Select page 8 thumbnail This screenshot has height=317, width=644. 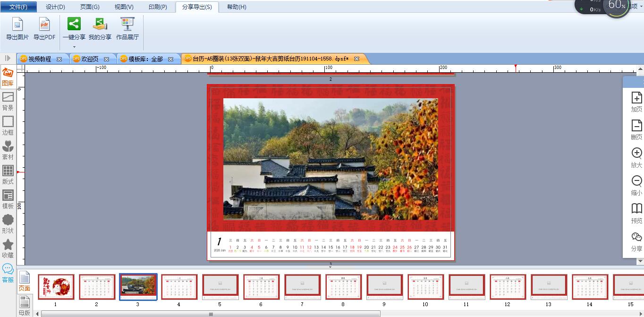343,287
